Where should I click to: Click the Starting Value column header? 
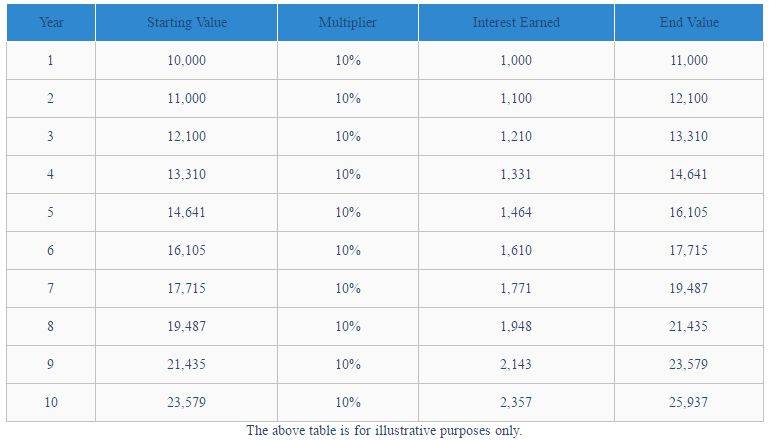point(186,22)
